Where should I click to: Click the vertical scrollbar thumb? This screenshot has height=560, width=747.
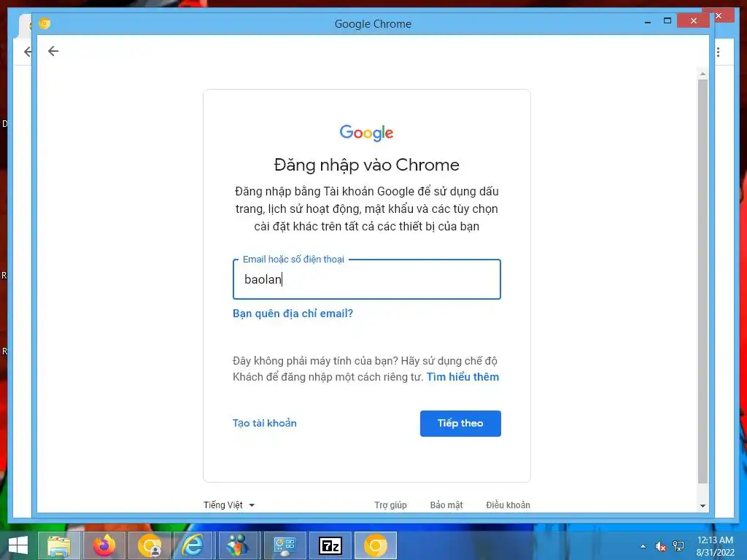coord(703,281)
